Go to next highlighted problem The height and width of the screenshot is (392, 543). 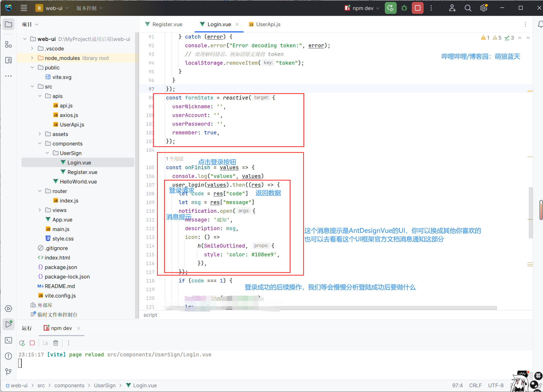528,38
